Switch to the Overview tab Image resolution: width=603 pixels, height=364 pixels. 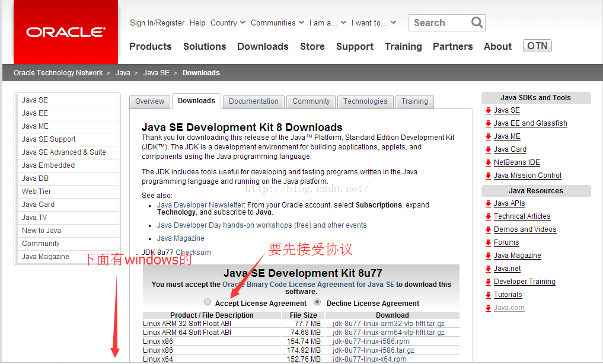coord(149,101)
